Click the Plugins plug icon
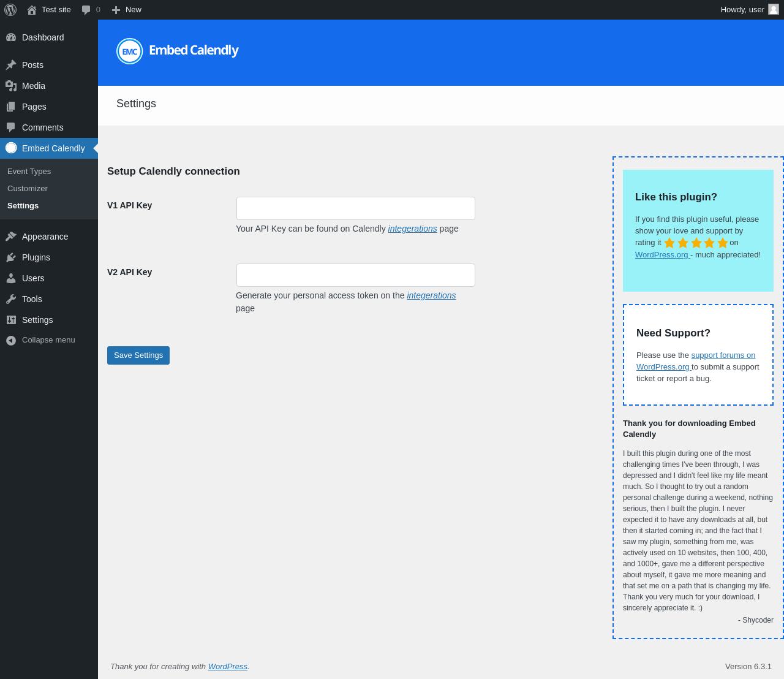This screenshot has height=679, width=784. tap(11, 257)
